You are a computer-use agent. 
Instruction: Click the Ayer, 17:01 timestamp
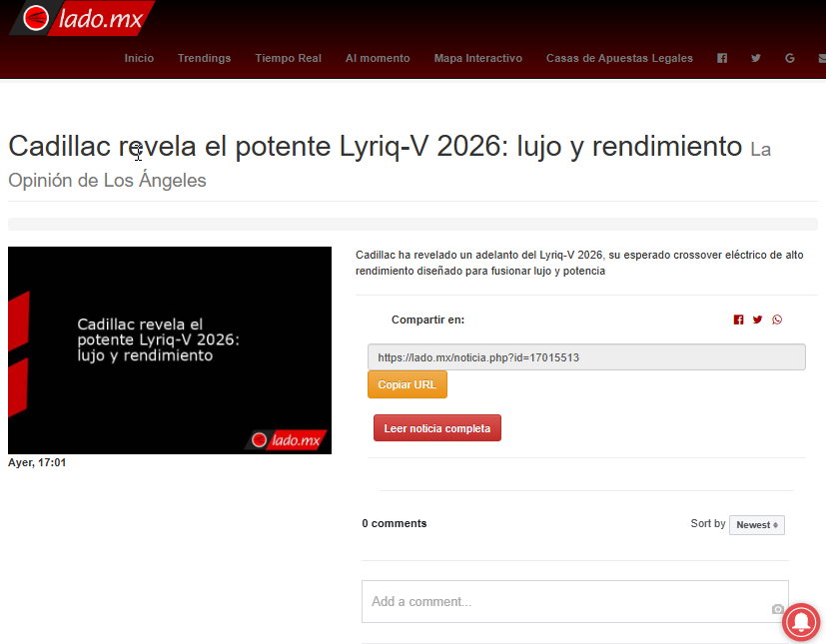[37, 463]
